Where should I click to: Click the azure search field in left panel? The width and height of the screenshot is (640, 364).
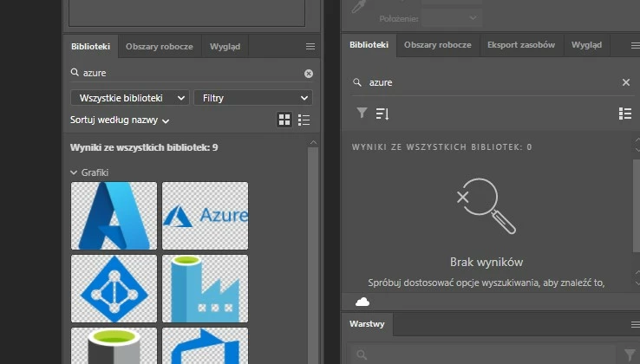192,73
